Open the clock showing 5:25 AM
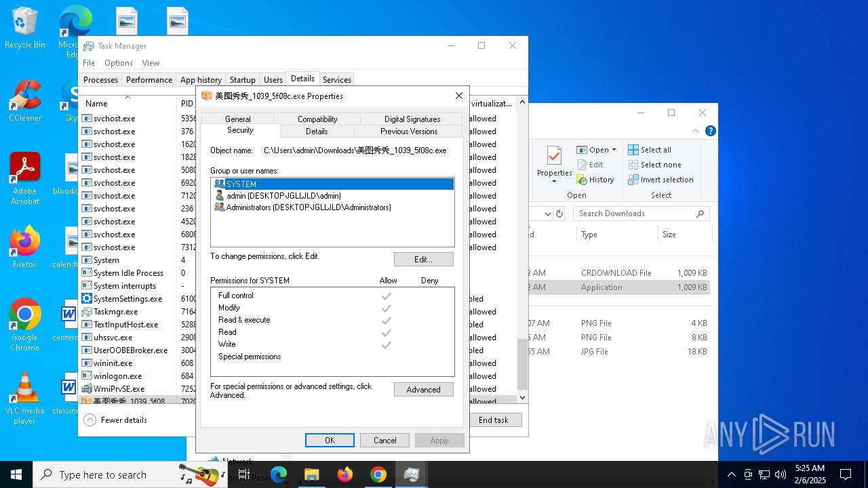 (x=810, y=474)
